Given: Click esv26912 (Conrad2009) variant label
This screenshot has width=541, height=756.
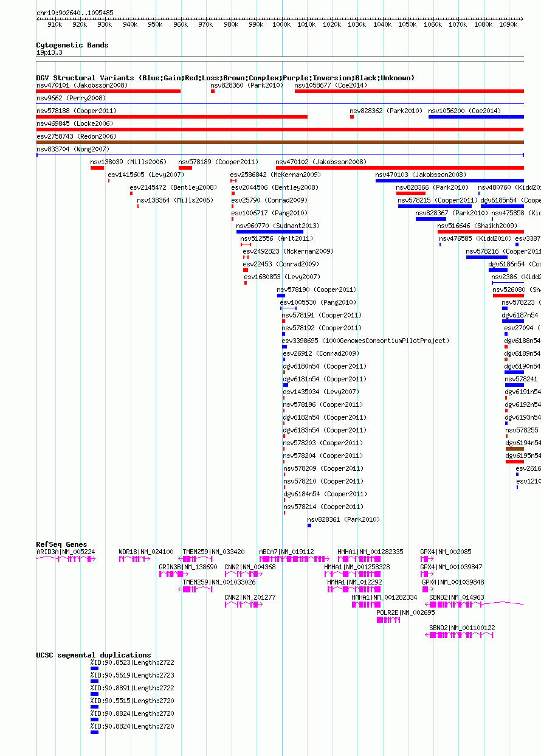Looking at the screenshot, I should tap(321, 353).
